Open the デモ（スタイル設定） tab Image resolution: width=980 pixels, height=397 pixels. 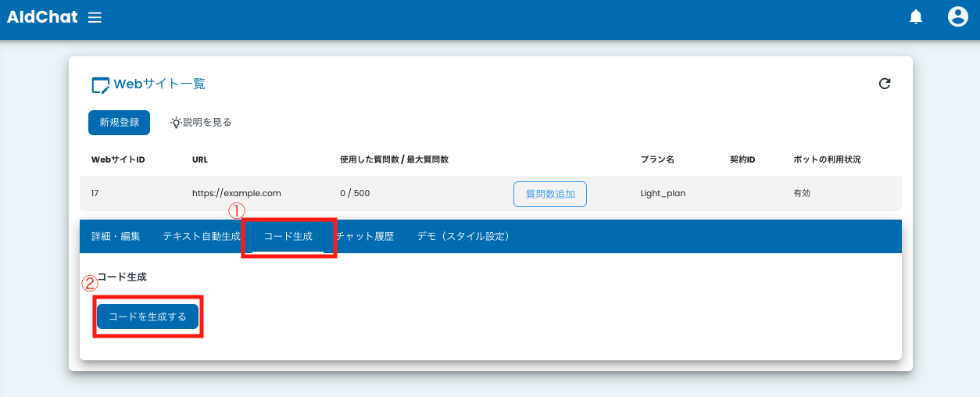463,236
